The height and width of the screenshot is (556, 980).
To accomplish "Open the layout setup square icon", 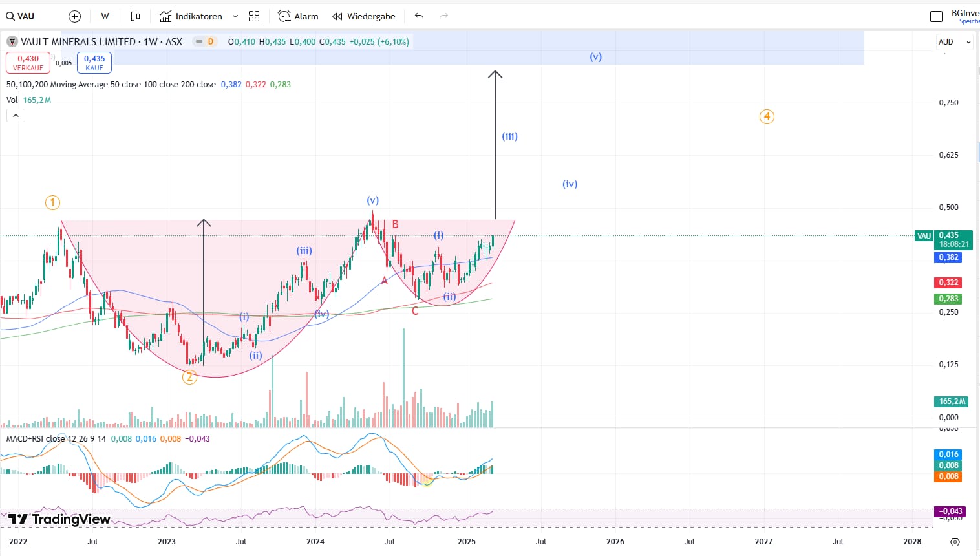I will (936, 16).
